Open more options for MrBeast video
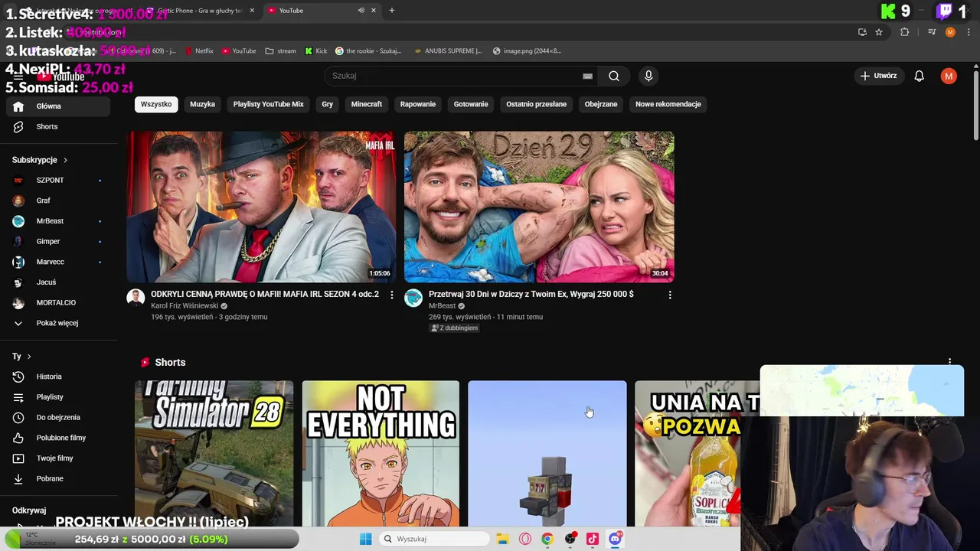The height and width of the screenshot is (551, 980). (670, 295)
